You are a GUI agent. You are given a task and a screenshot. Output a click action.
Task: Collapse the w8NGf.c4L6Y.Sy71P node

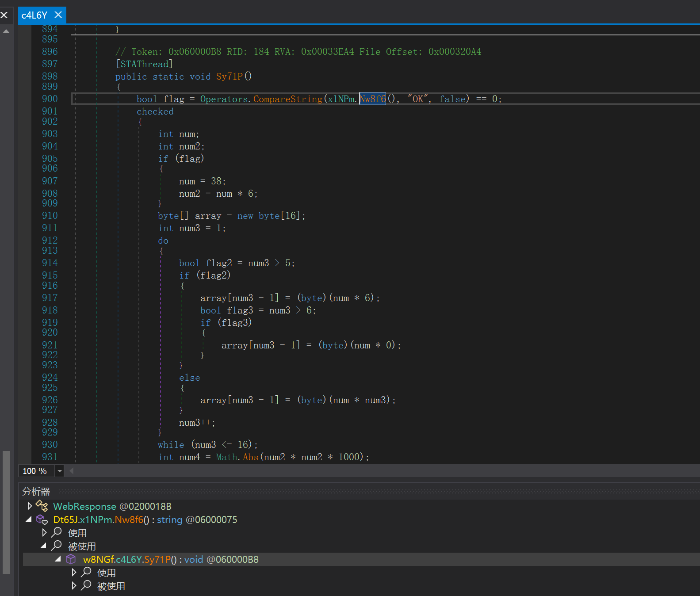tap(58, 559)
